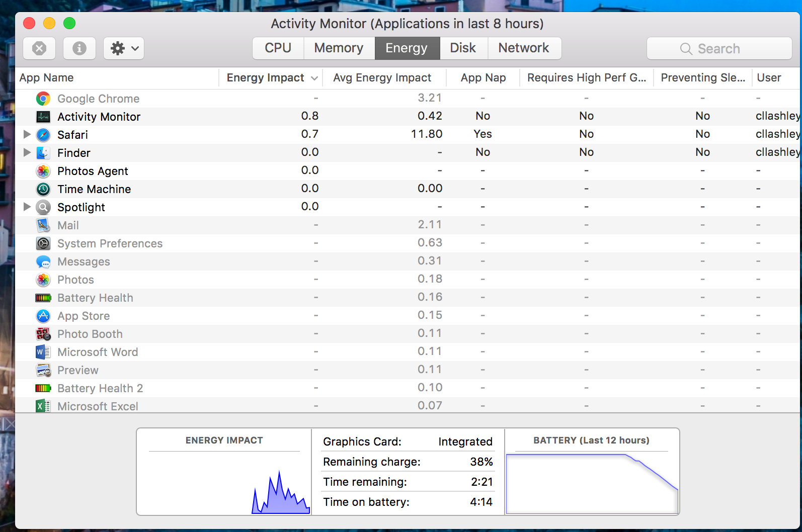Click the Google Chrome app icon
This screenshot has height=532, width=802.
coord(43,99)
